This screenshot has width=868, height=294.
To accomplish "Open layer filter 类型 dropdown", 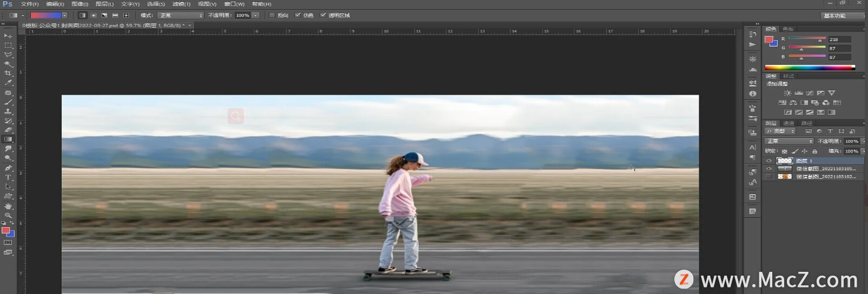I will point(780,131).
